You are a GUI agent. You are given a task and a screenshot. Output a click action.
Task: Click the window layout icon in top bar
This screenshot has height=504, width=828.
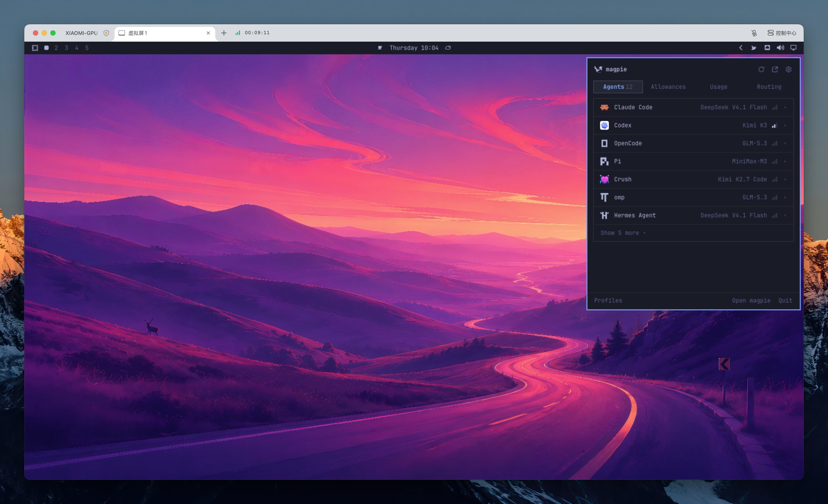tap(35, 48)
